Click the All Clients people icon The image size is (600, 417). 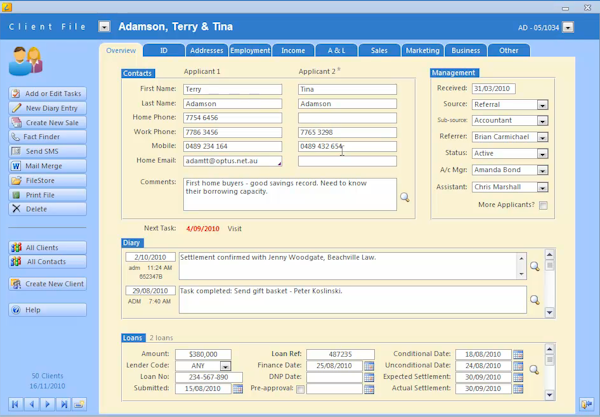click(16, 248)
